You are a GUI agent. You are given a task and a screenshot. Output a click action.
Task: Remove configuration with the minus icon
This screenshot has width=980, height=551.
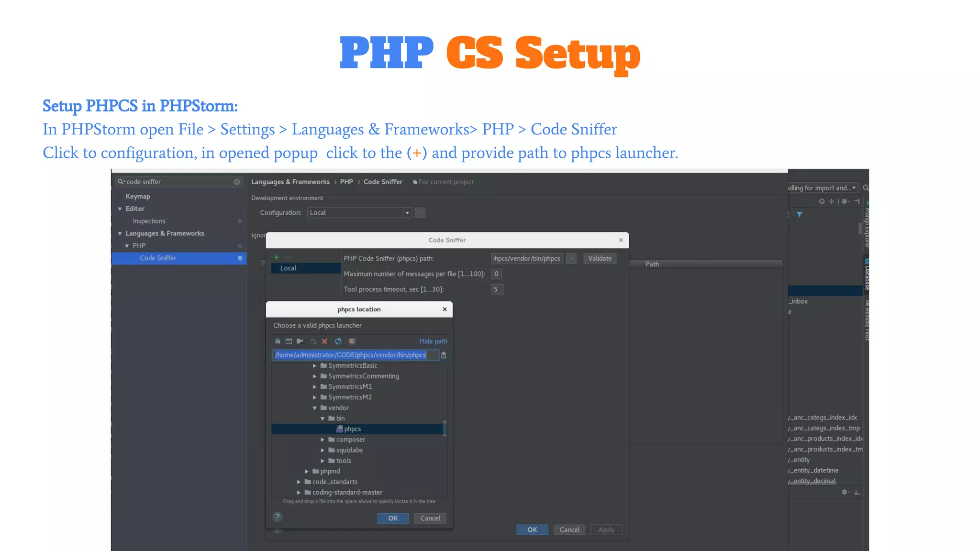coord(288,257)
